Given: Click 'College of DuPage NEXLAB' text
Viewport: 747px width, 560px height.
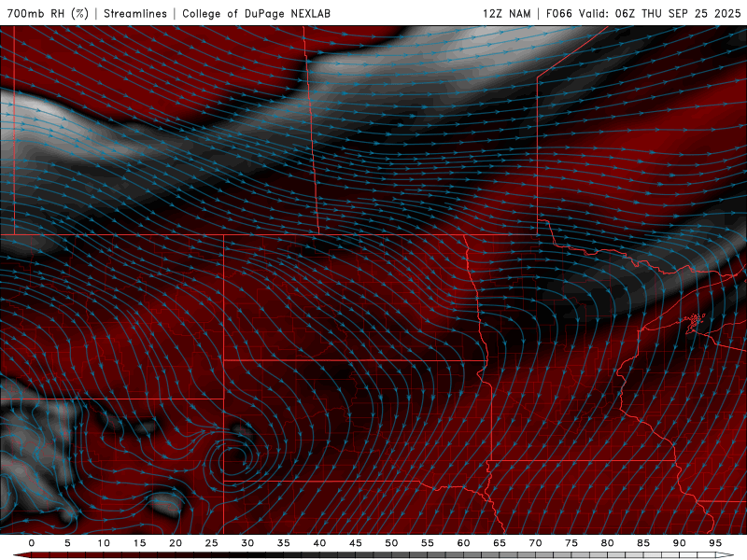Looking at the screenshot, I should coord(256,13).
